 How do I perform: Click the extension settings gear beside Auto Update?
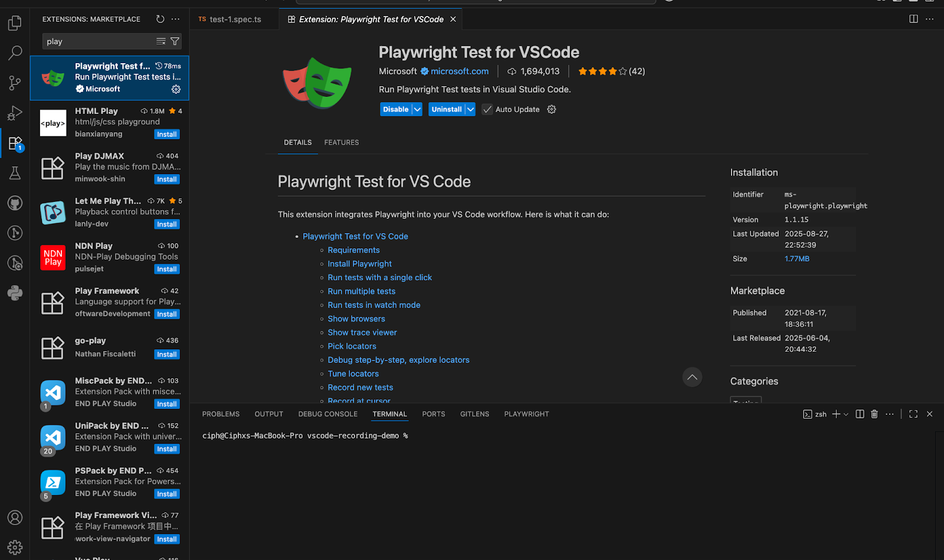click(552, 109)
